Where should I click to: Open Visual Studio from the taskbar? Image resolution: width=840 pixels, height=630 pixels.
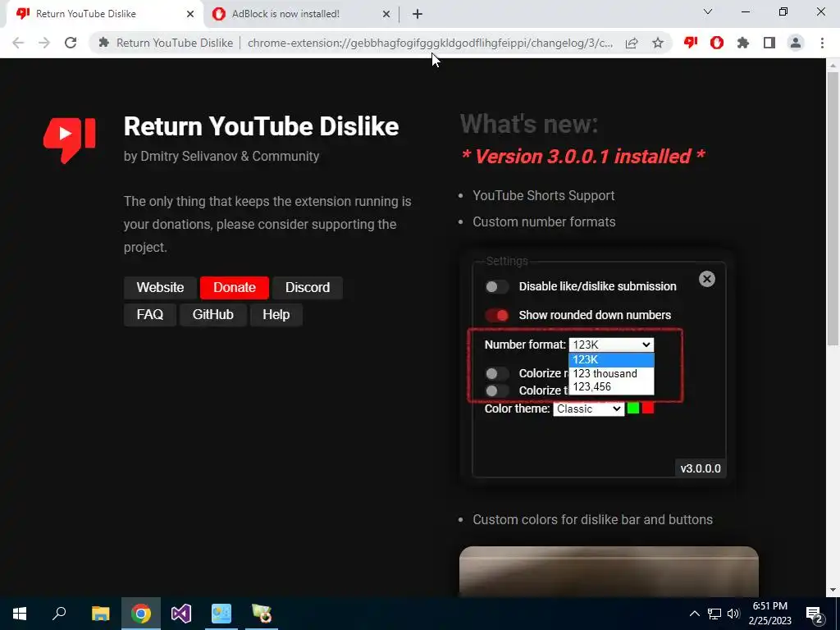[x=181, y=614]
